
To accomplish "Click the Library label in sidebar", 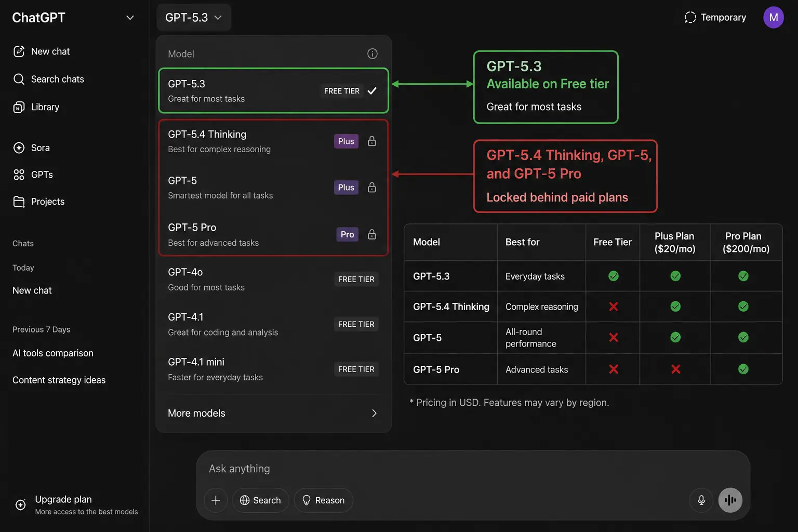I will pos(45,107).
